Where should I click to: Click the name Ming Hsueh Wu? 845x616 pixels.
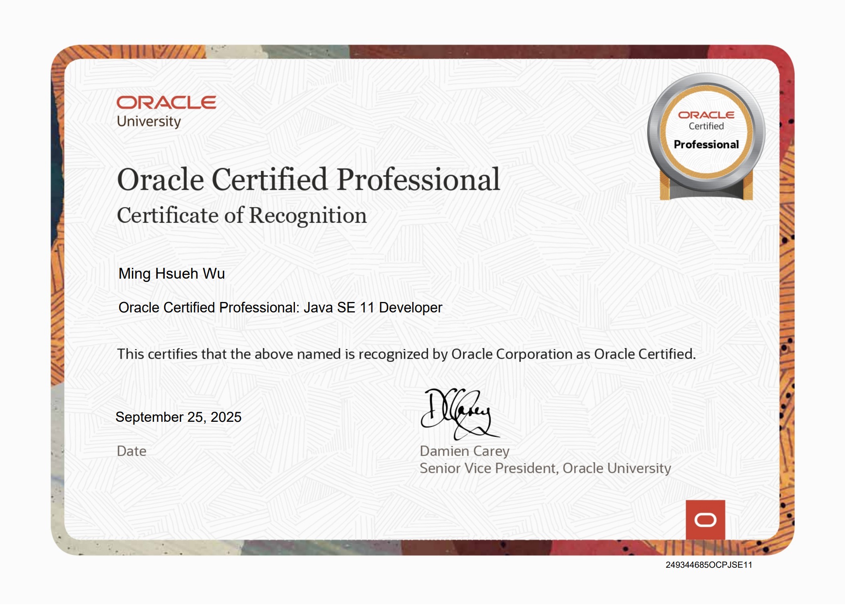(171, 274)
